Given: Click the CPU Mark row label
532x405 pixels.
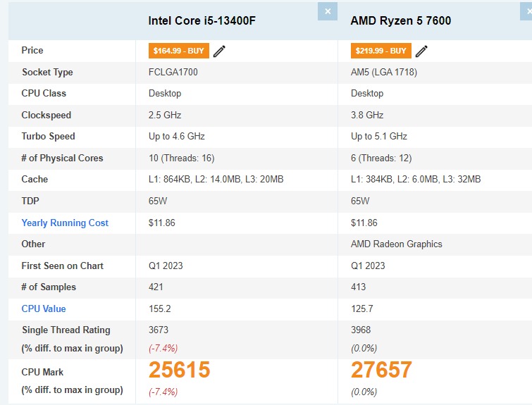Looking at the screenshot, I should point(42,372).
